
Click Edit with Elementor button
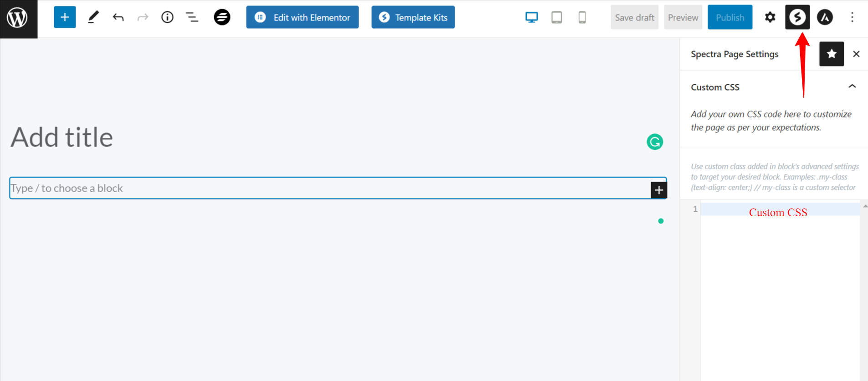pos(303,17)
